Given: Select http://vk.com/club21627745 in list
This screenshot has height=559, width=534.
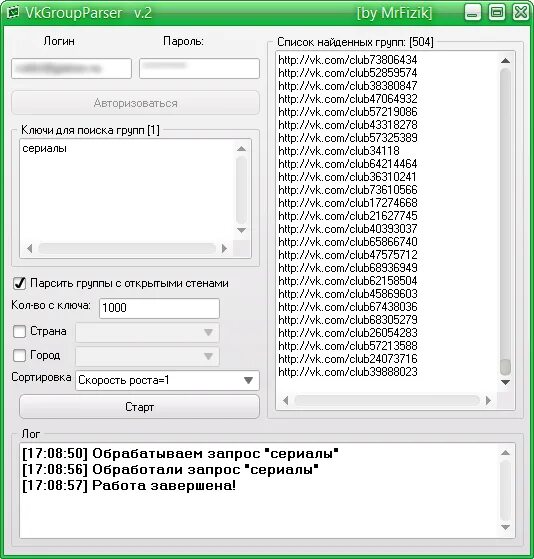Looking at the screenshot, I should click(348, 216).
